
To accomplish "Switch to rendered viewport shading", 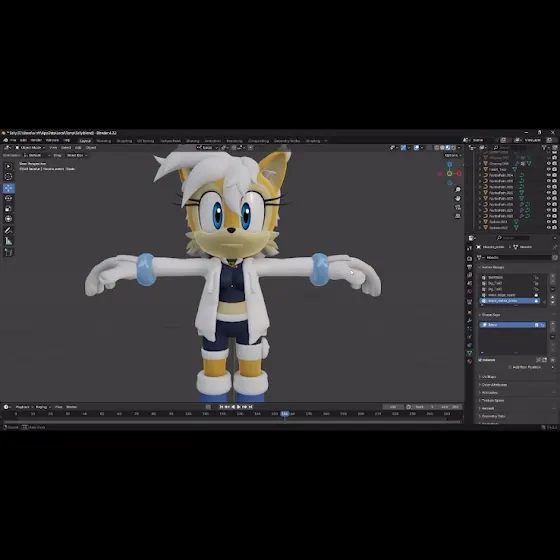I will pos(454,148).
